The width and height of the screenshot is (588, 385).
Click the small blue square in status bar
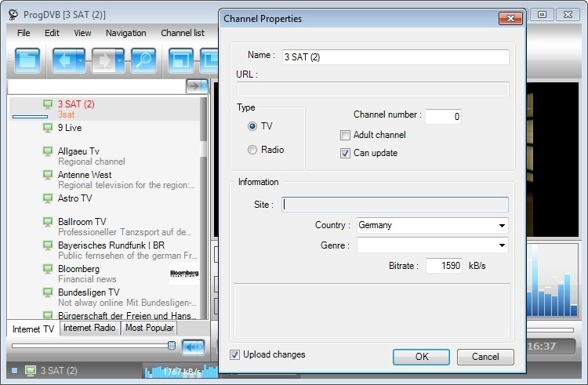[x=15, y=371]
